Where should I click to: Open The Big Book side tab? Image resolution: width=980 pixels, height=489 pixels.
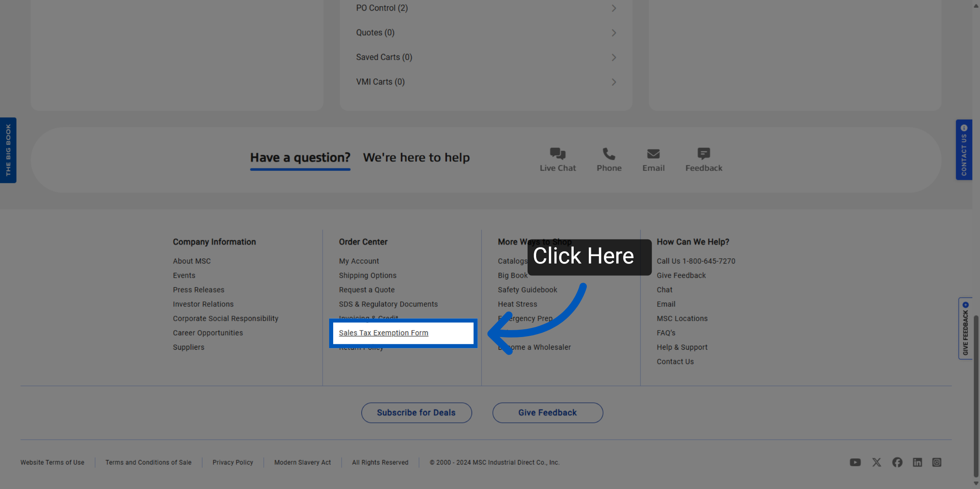click(8, 150)
